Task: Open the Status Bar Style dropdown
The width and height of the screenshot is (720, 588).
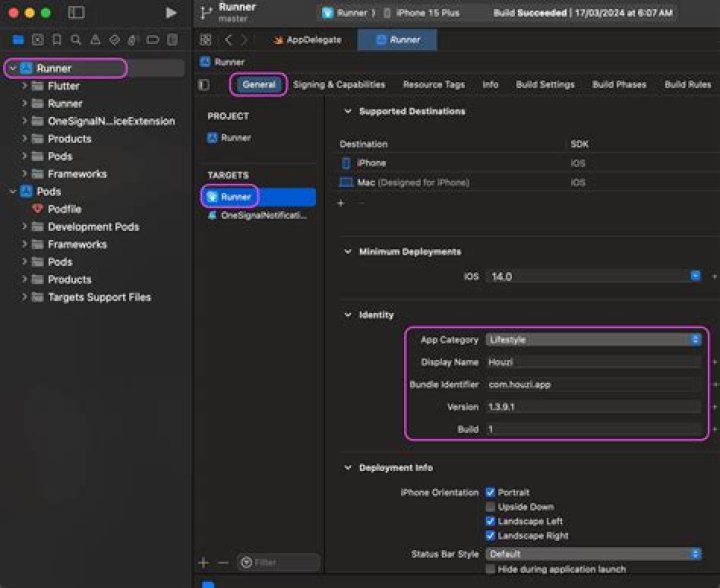Action: point(593,554)
